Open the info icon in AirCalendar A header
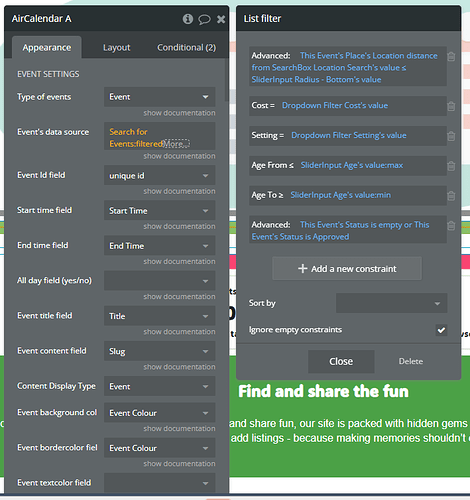The height and width of the screenshot is (500, 470). click(x=188, y=19)
